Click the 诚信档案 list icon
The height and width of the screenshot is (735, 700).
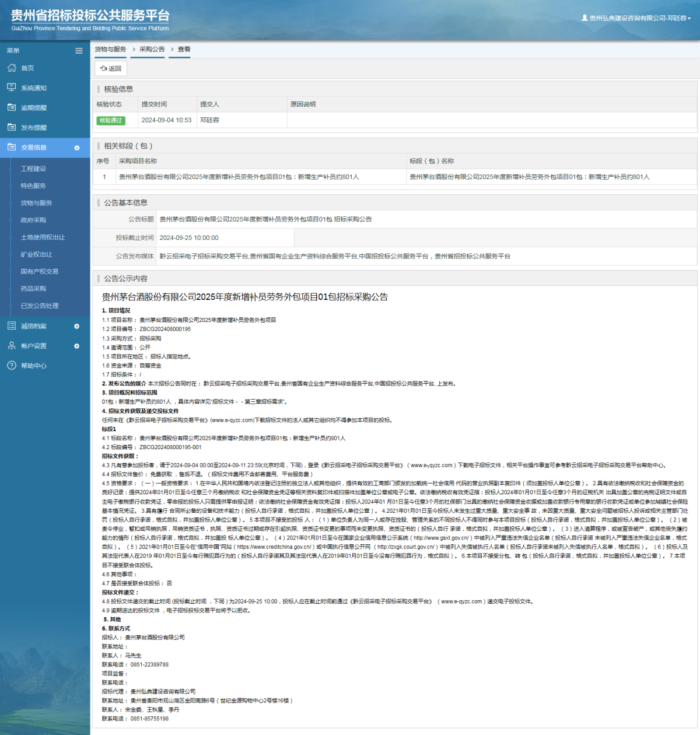point(12,326)
